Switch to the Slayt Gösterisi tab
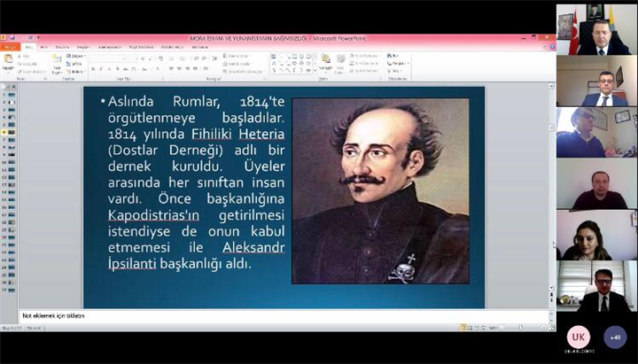This screenshot has height=364, width=638. [x=141, y=47]
